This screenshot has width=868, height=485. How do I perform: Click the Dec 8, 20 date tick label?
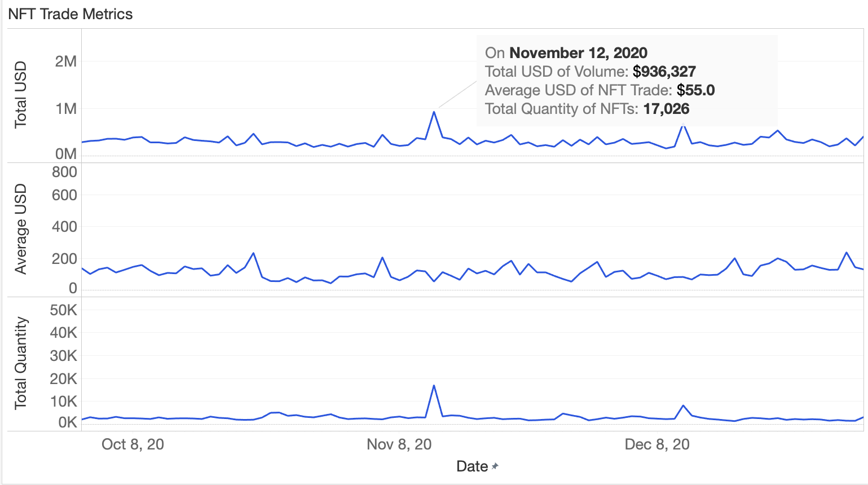coord(657,444)
